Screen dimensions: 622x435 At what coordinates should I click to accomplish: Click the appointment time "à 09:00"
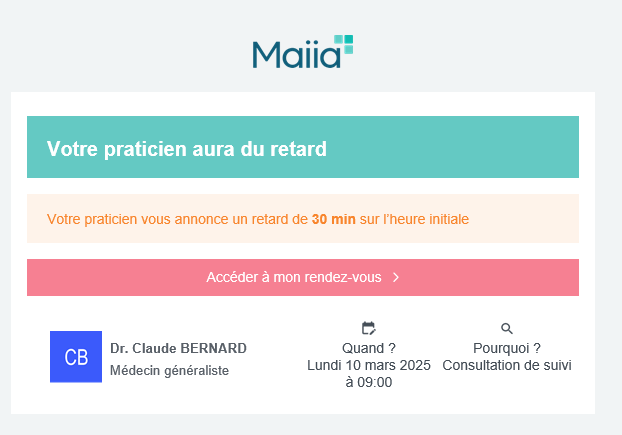pos(368,382)
